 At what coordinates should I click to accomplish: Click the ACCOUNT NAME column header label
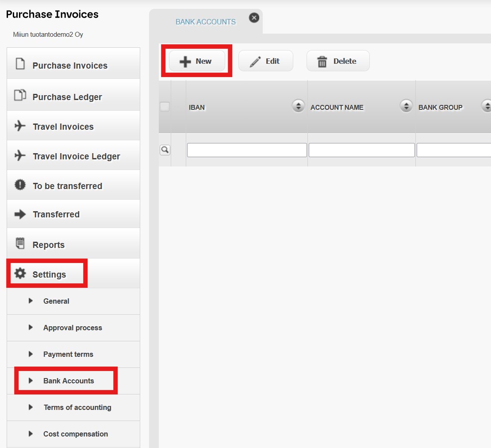coord(337,108)
